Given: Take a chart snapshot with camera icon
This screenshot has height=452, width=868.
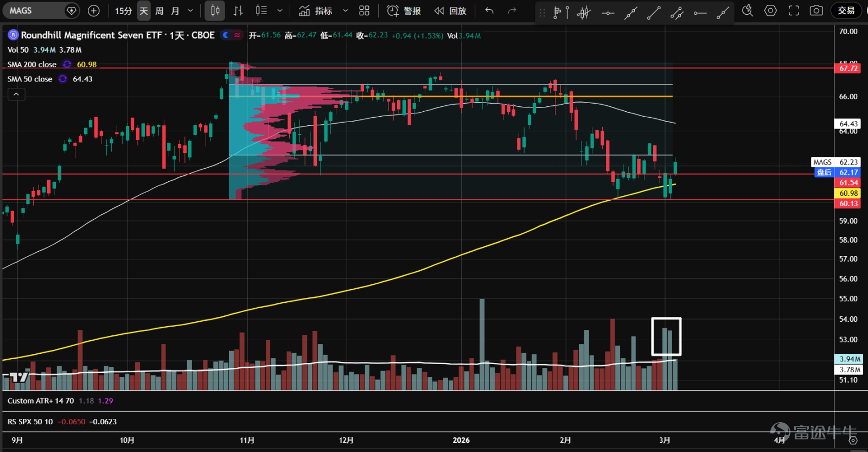Looking at the screenshot, I should 816,10.
